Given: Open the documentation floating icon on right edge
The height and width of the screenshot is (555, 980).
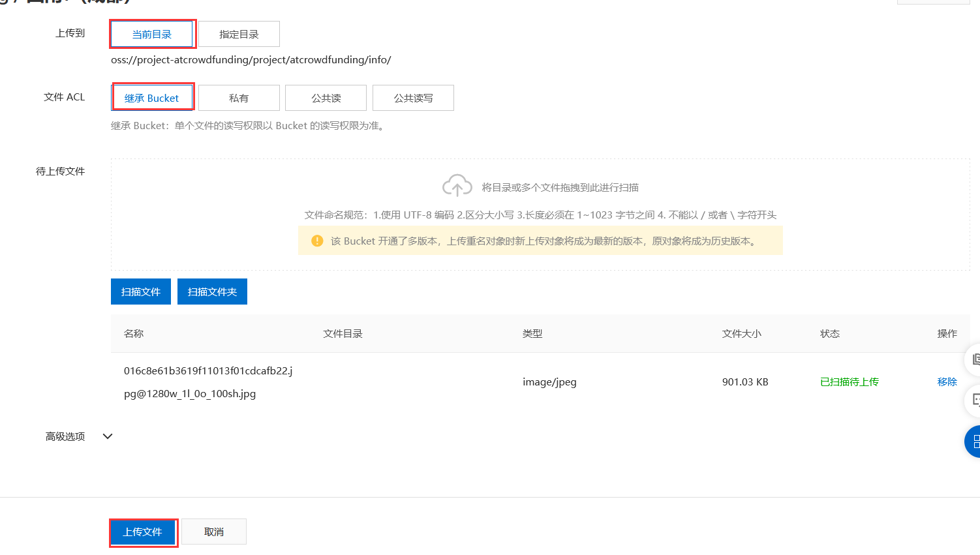Looking at the screenshot, I should click(x=975, y=359).
